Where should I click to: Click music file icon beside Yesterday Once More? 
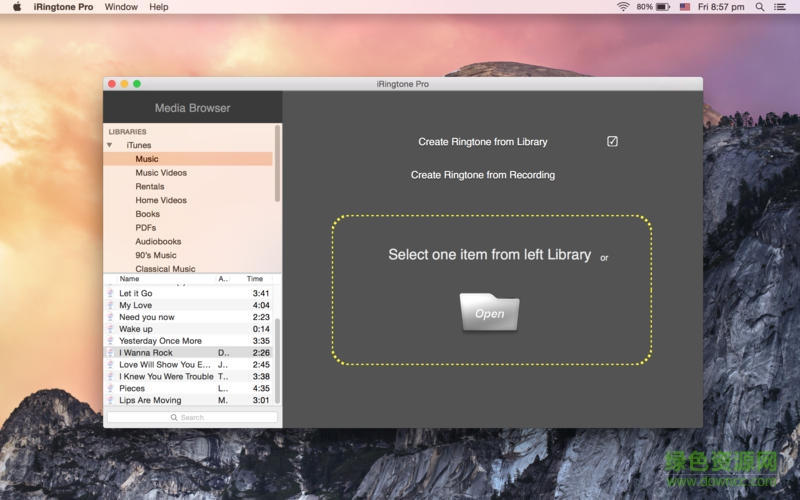[110, 341]
